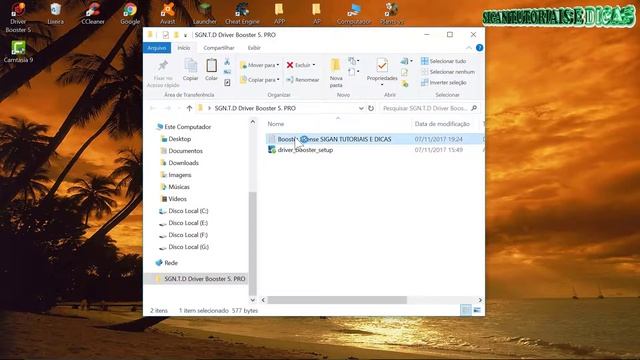640x360 pixels.
Task: Click the Recortar scissors icon
Action: [x=227, y=62]
